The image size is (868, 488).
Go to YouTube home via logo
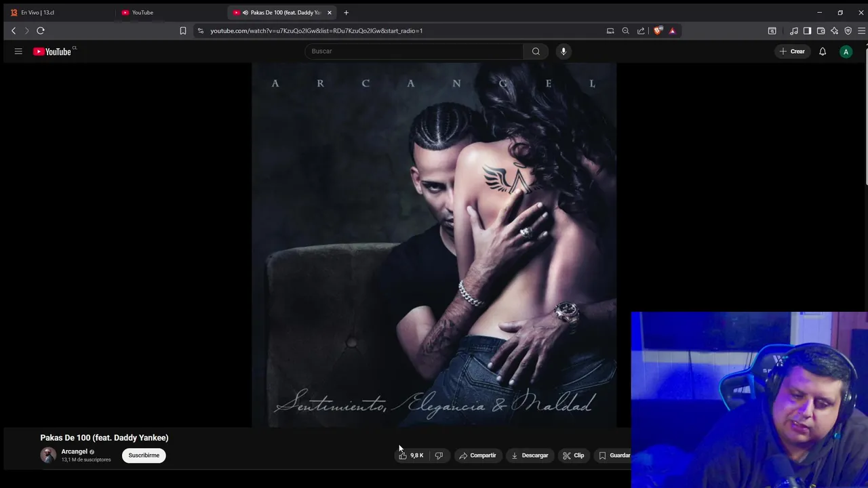[x=52, y=52]
